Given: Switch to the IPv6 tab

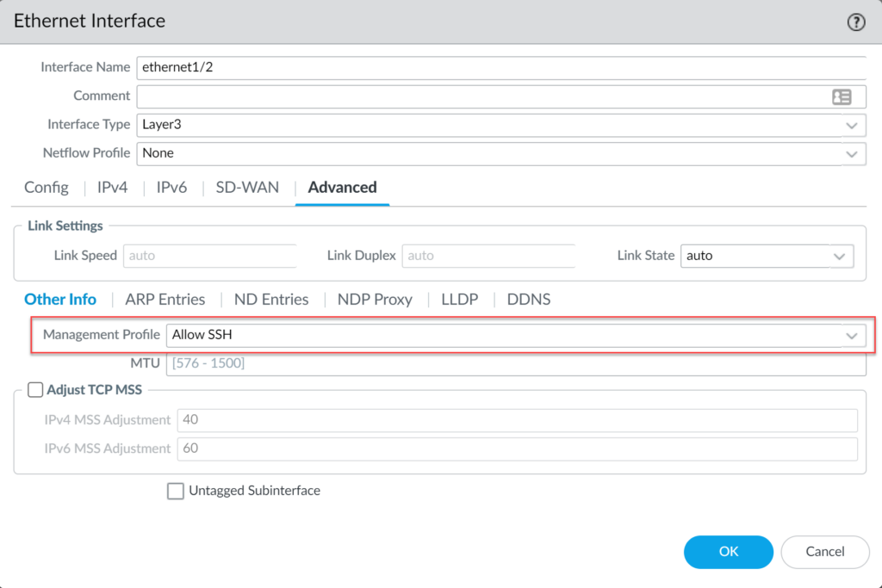Looking at the screenshot, I should (171, 187).
